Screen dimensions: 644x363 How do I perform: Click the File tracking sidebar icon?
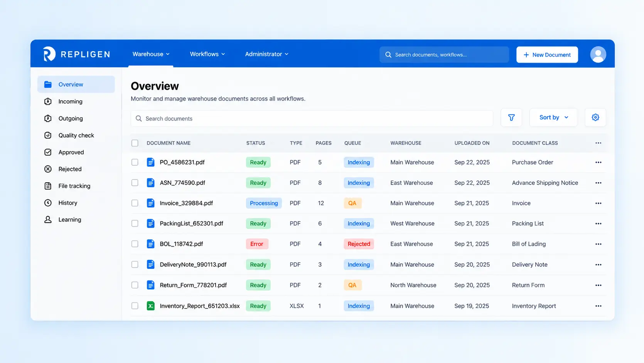(x=48, y=186)
